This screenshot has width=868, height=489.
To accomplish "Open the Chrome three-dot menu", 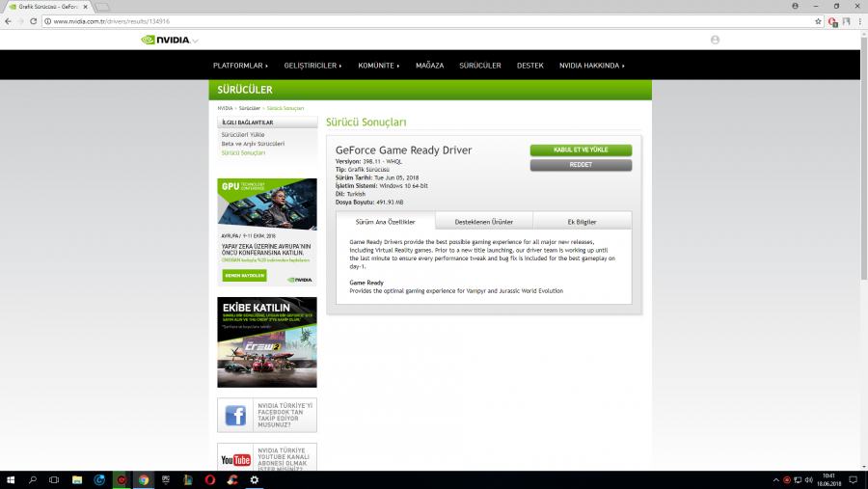I will coord(859,21).
